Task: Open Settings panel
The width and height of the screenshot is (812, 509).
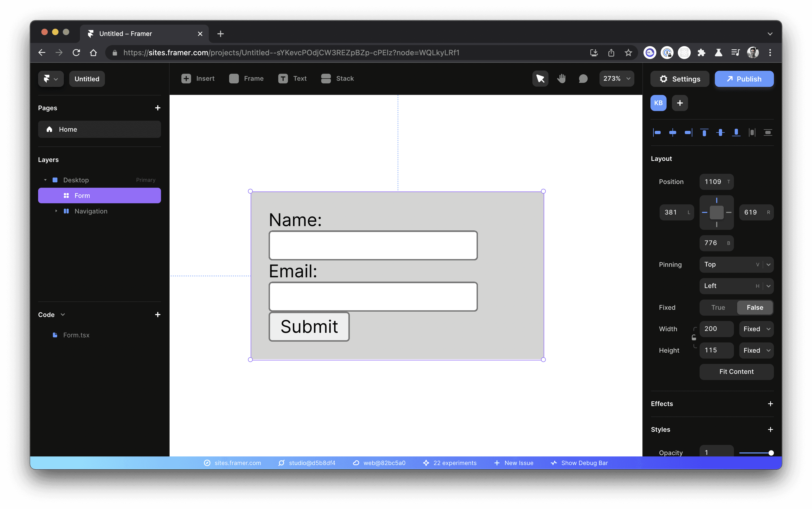Action: [x=680, y=79]
